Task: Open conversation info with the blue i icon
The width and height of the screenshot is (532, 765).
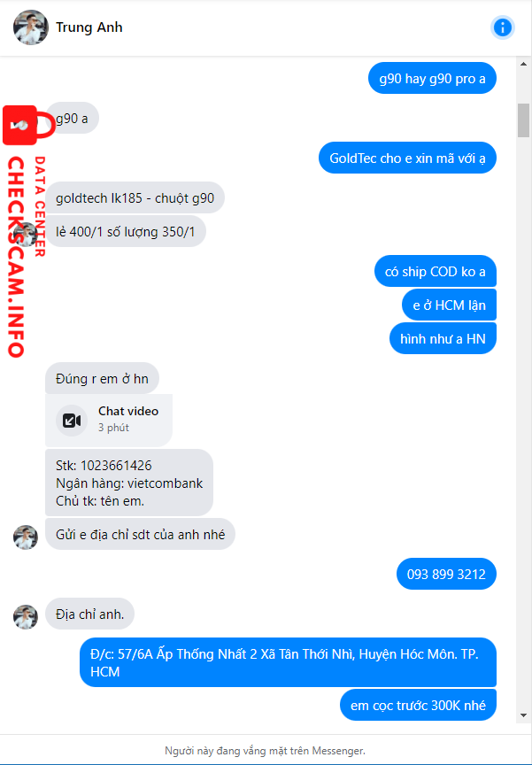Action: pyautogui.click(x=502, y=27)
